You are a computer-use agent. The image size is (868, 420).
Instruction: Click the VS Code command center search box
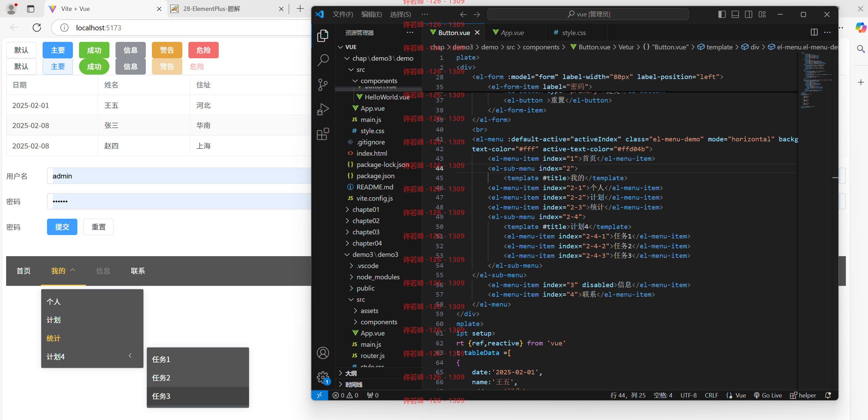coord(588,14)
